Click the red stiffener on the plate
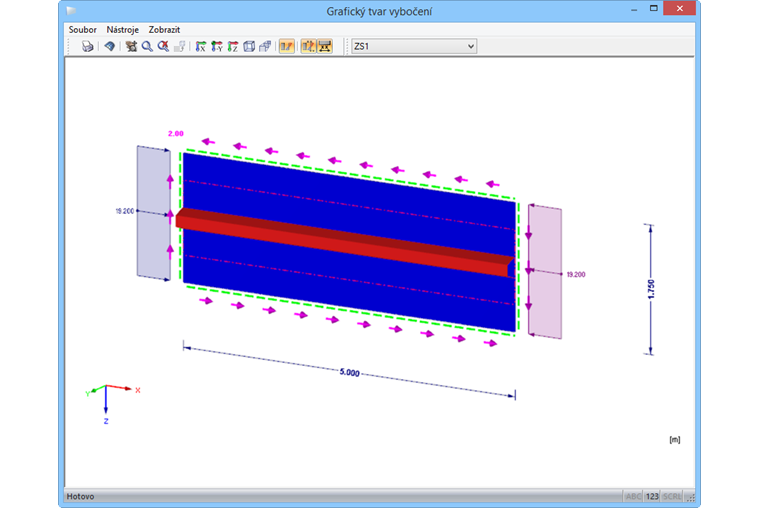This screenshot has height=508, width=760. [x=344, y=242]
